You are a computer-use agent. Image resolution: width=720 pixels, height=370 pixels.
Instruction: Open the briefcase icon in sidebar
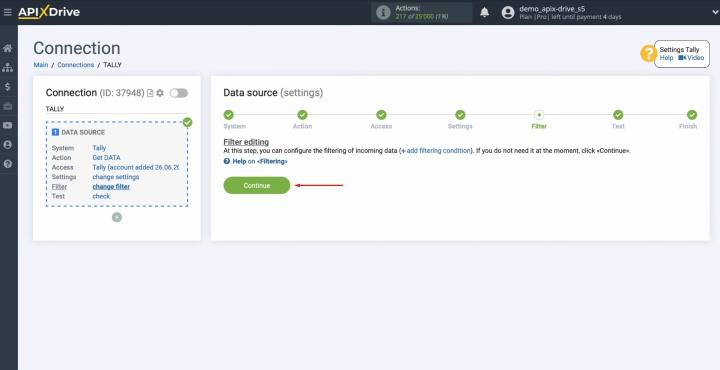pyautogui.click(x=7, y=107)
